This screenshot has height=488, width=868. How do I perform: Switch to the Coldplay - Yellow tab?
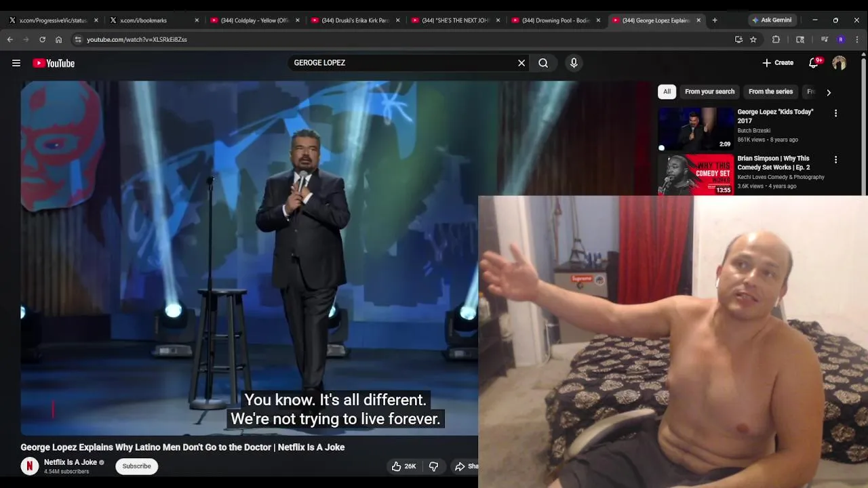pos(254,20)
